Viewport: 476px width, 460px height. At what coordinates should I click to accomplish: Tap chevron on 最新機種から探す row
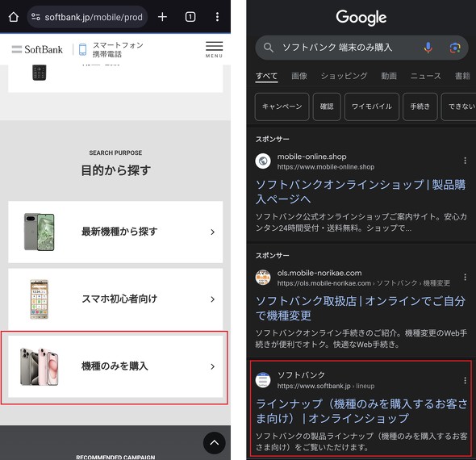[x=212, y=232]
